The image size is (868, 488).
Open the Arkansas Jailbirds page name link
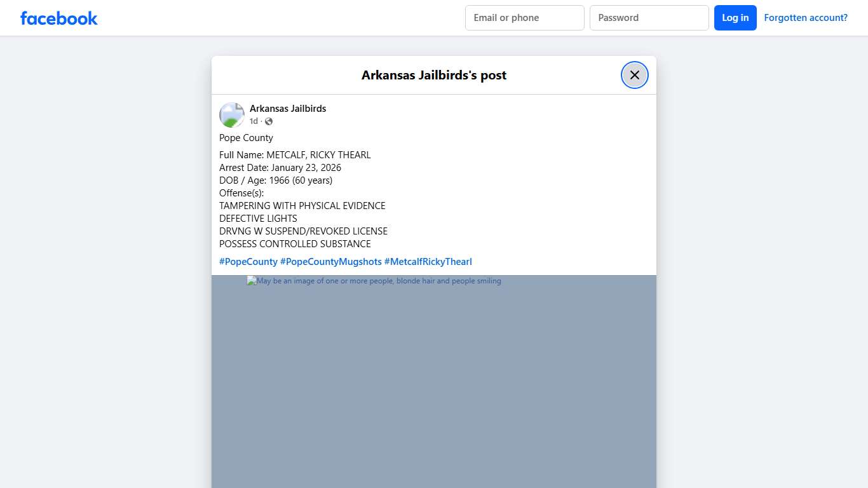[x=288, y=109]
